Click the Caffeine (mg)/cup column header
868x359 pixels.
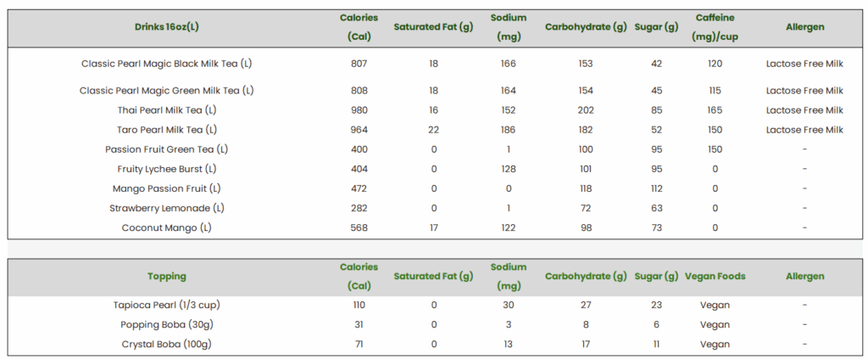pyautogui.click(x=715, y=27)
